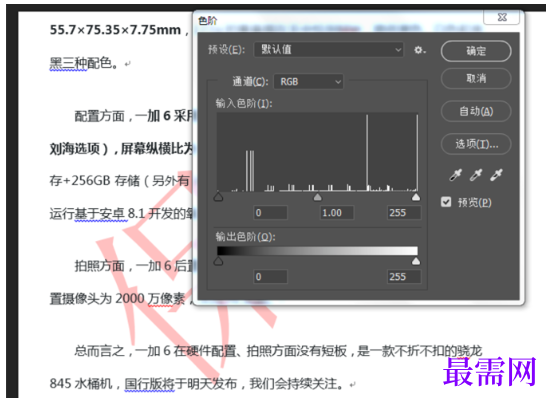555x403 pixels.
Task: Click the output black level slider handle
Action: pyautogui.click(x=218, y=261)
